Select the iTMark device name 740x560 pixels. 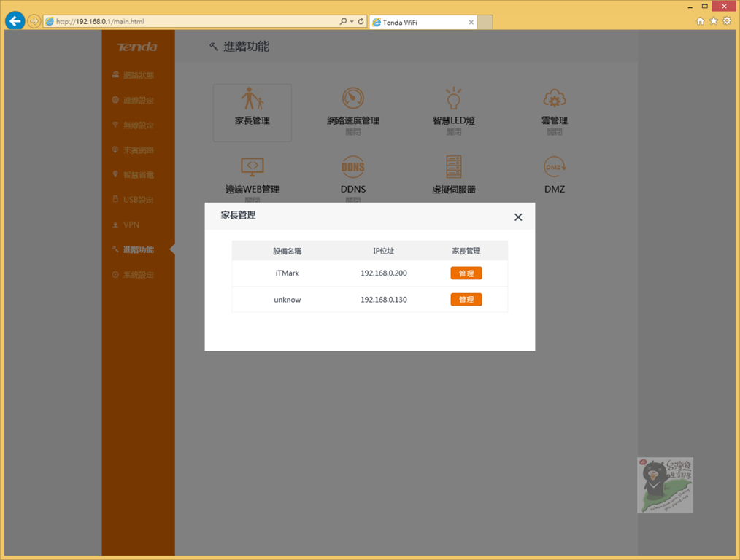tap(287, 273)
